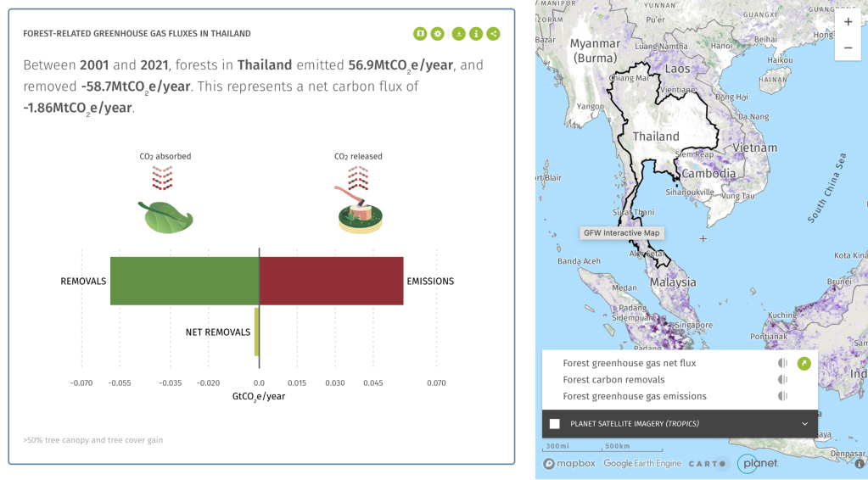868x480 pixels.
Task: Open the Mapbox logo link
Action: click(x=570, y=464)
